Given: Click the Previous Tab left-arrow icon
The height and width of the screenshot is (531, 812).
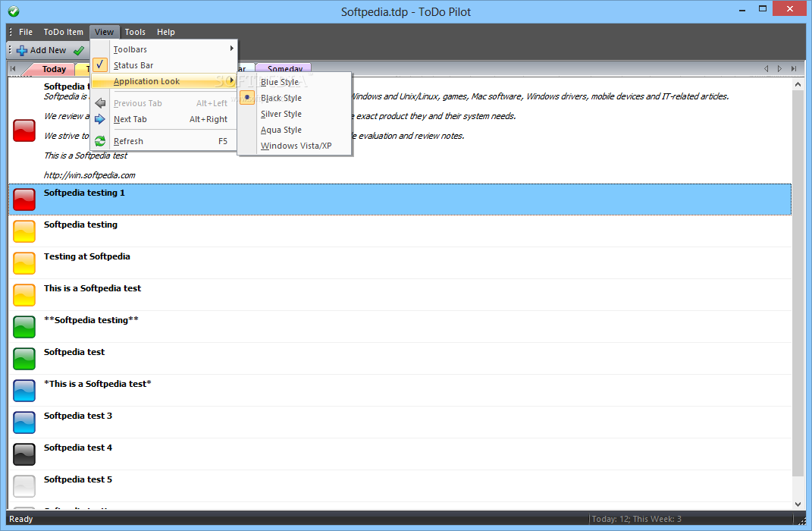Looking at the screenshot, I should pyautogui.click(x=100, y=103).
